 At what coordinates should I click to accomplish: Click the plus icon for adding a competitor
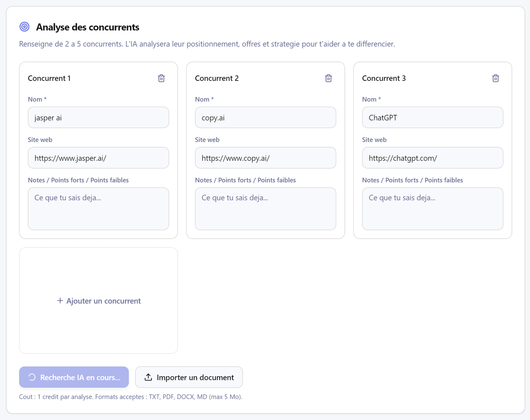(60, 301)
